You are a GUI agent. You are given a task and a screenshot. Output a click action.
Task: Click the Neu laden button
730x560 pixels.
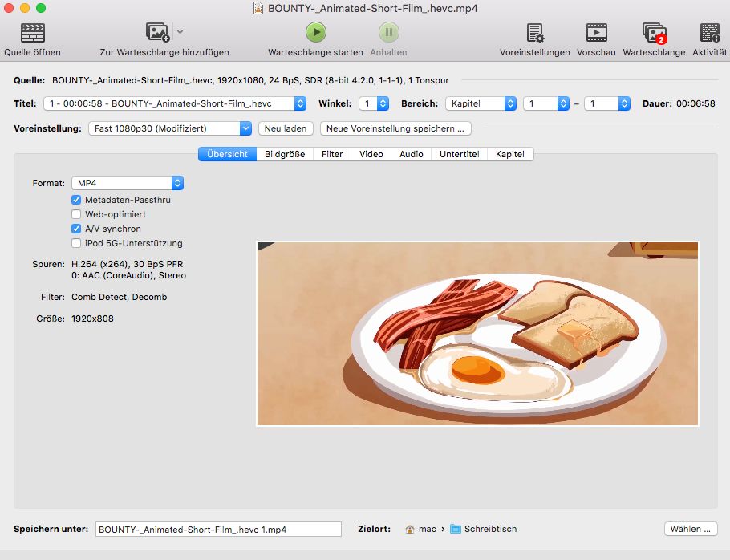pyautogui.click(x=286, y=128)
